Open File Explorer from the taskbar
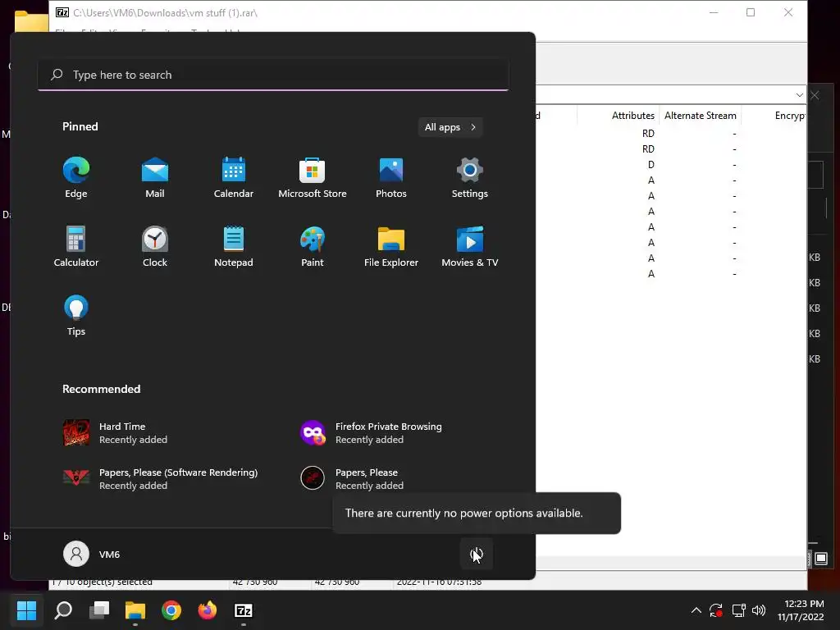The height and width of the screenshot is (630, 840). [135, 610]
